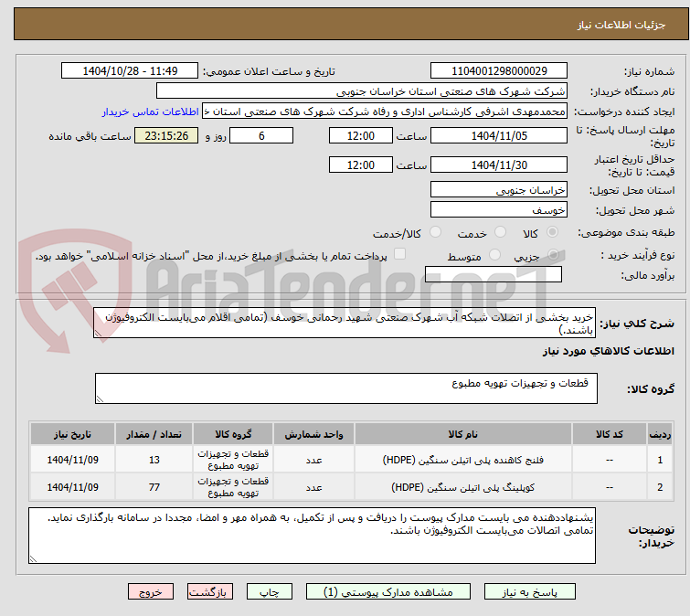Click need date in the فلنج کاهنده row
Viewport: 690px width, 616px height.
coord(72,460)
